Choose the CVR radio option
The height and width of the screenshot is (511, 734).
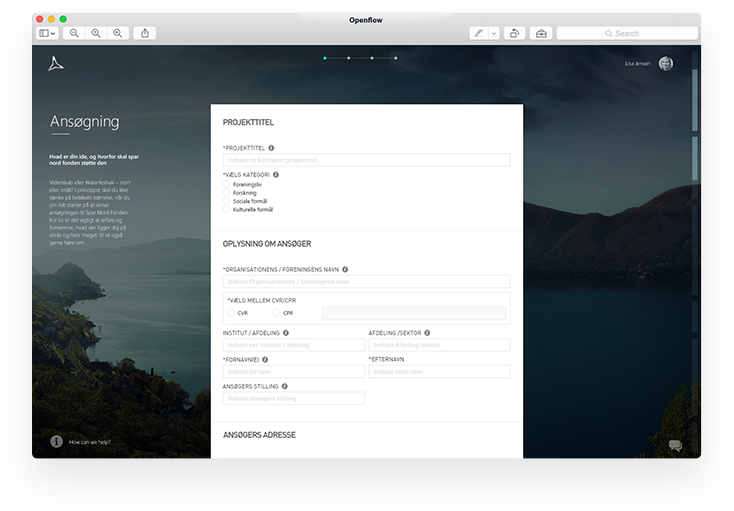click(x=230, y=313)
